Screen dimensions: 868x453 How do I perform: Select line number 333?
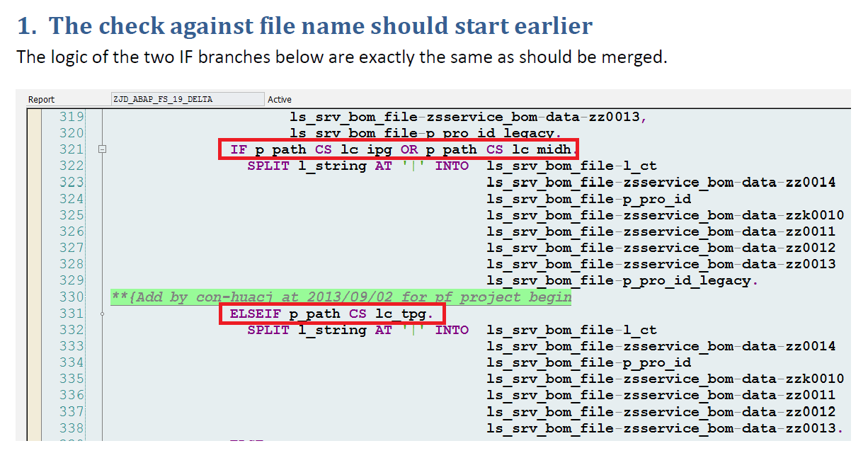(x=72, y=346)
